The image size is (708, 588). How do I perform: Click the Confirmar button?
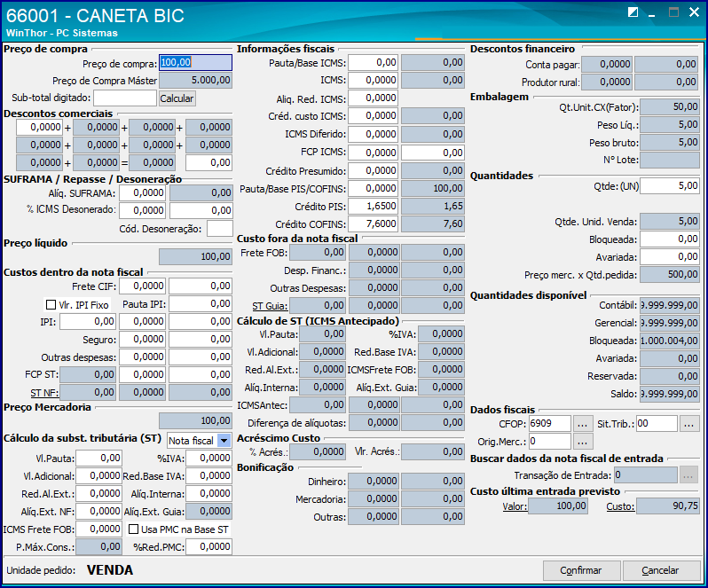[581, 570]
